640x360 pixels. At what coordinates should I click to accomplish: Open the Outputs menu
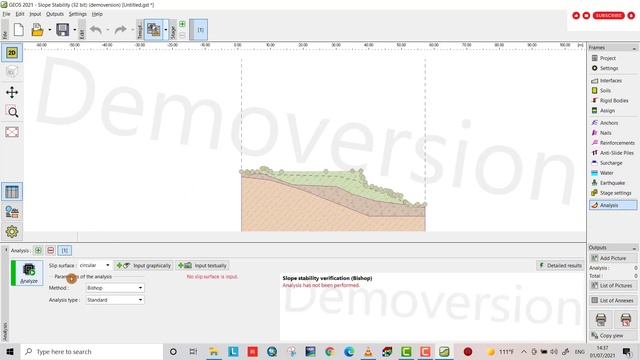click(x=55, y=14)
